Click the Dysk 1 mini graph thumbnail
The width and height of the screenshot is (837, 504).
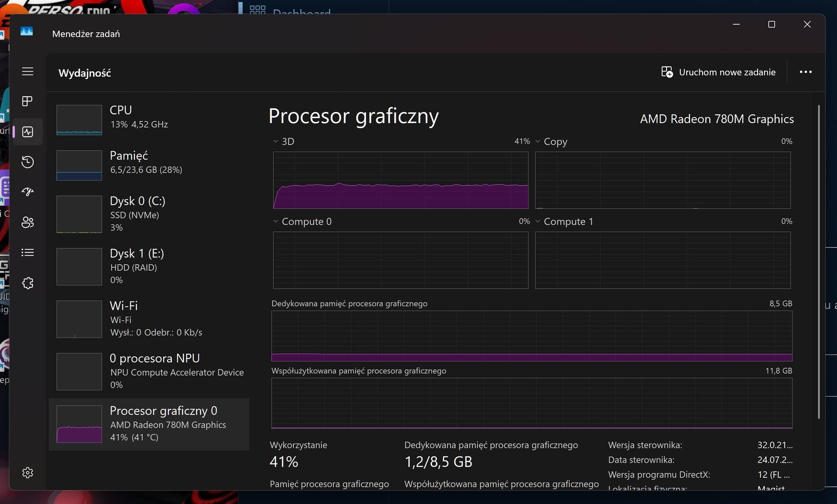79,266
